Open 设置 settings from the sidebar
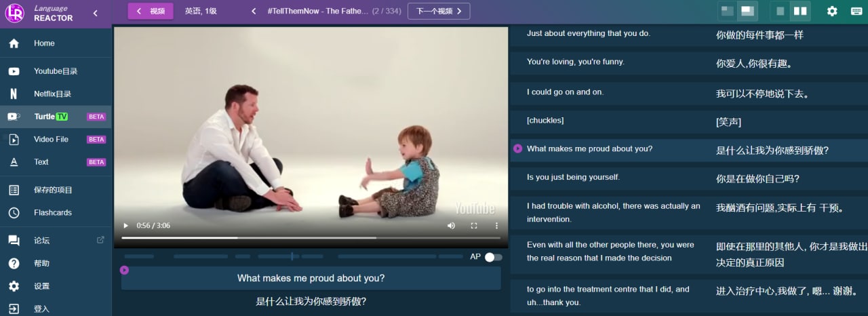 pyautogui.click(x=56, y=286)
